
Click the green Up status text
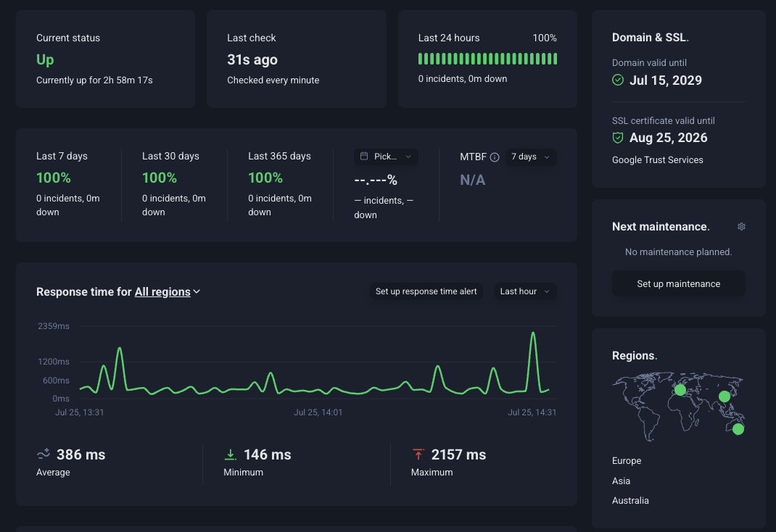[45, 60]
